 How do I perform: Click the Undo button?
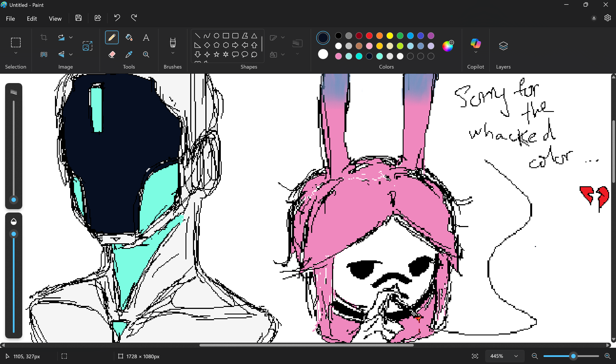tap(117, 18)
